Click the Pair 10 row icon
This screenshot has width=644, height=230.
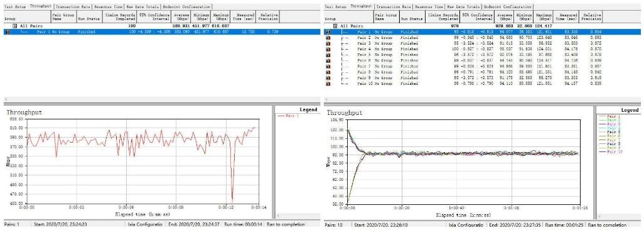click(x=328, y=84)
